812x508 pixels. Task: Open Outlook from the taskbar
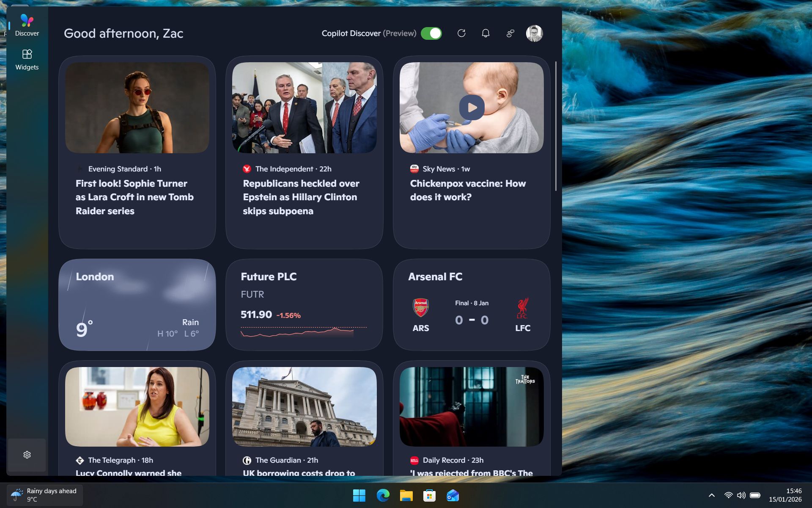452,495
